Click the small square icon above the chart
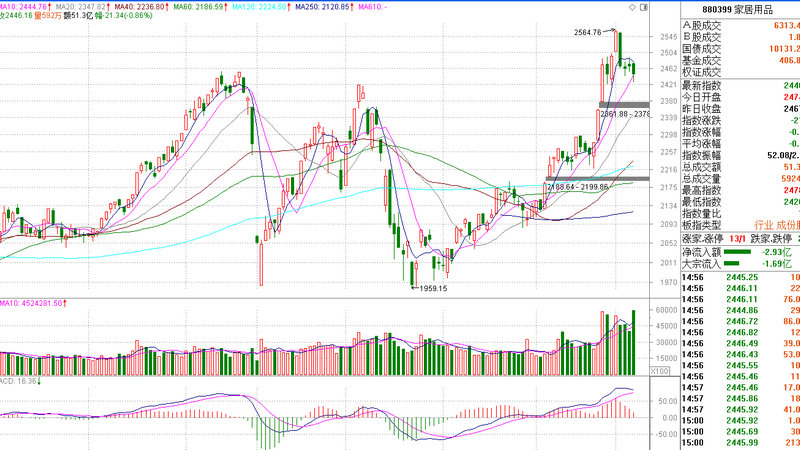This screenshot has width=800, height=450. (646, 7)
